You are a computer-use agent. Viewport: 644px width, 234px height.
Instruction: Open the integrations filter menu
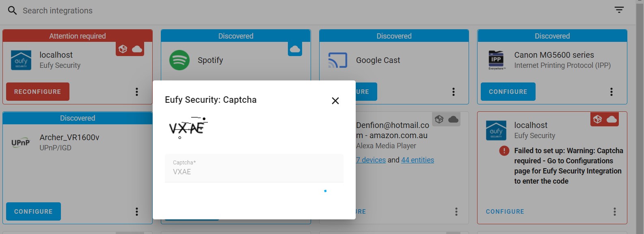(619, 10)
